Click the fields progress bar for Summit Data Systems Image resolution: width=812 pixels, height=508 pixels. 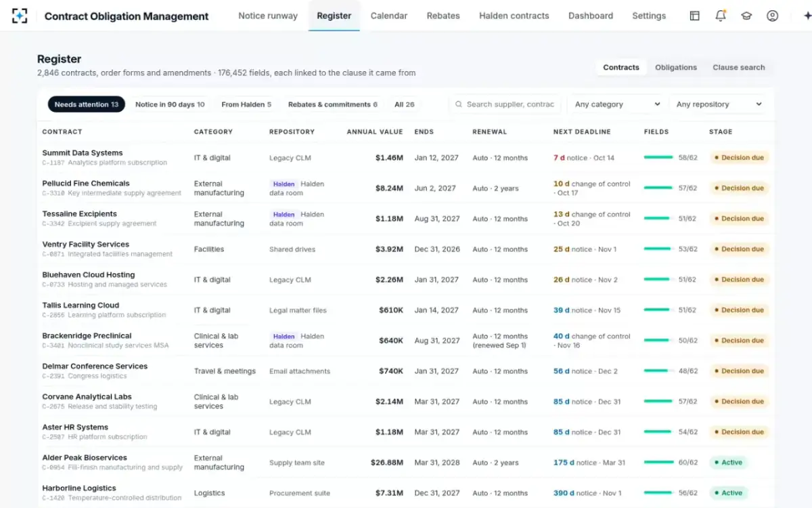coord(658,158)
